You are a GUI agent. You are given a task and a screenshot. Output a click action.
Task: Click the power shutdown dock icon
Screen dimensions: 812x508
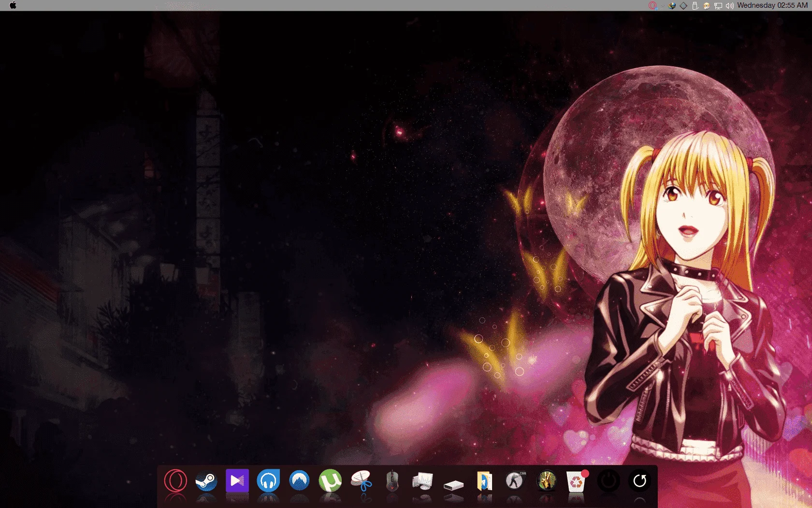click(x=609, y=481)
